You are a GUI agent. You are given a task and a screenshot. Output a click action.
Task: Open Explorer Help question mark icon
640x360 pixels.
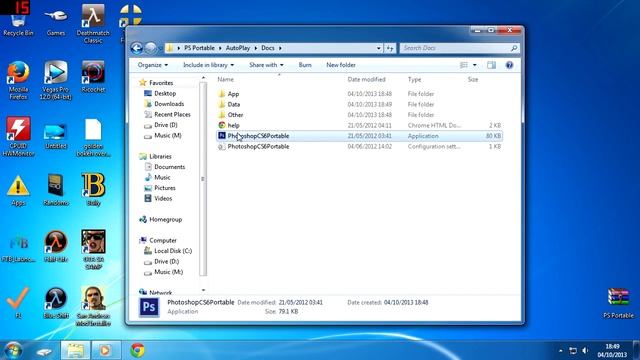[509, 65]
